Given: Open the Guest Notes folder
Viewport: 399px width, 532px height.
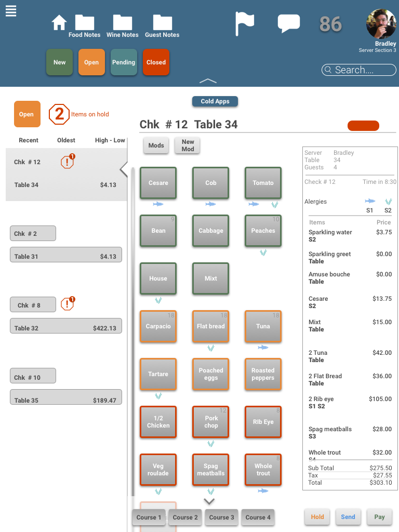Looking at the screenshot, I should 162,26.
